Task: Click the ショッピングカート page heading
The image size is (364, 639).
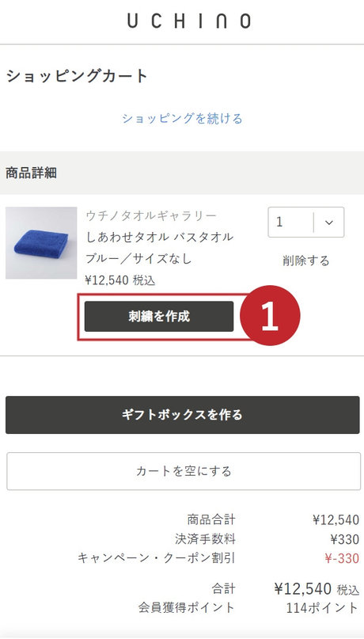Action: [x=77, y=76]
